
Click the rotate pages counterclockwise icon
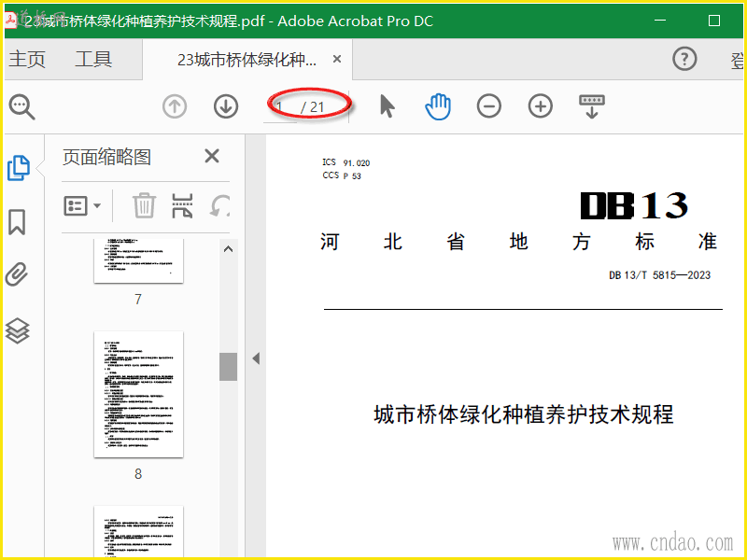[x=219, y=205]
